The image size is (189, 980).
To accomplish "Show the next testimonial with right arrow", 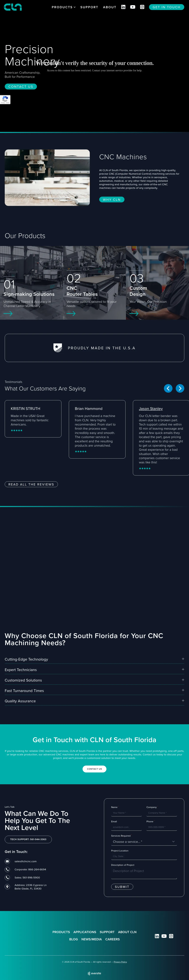I will point(180,388).
